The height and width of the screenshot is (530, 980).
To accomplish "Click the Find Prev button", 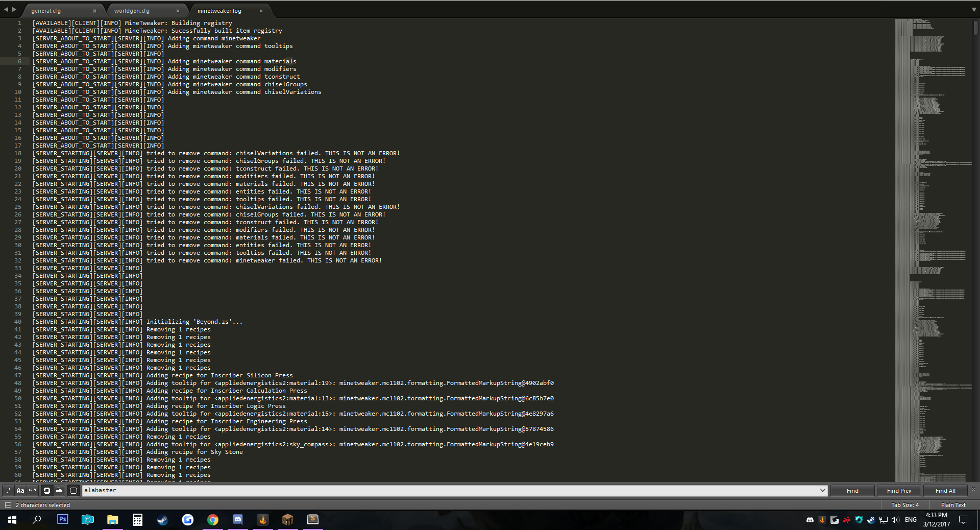I will pyautogui.click(x=899, y=491).
